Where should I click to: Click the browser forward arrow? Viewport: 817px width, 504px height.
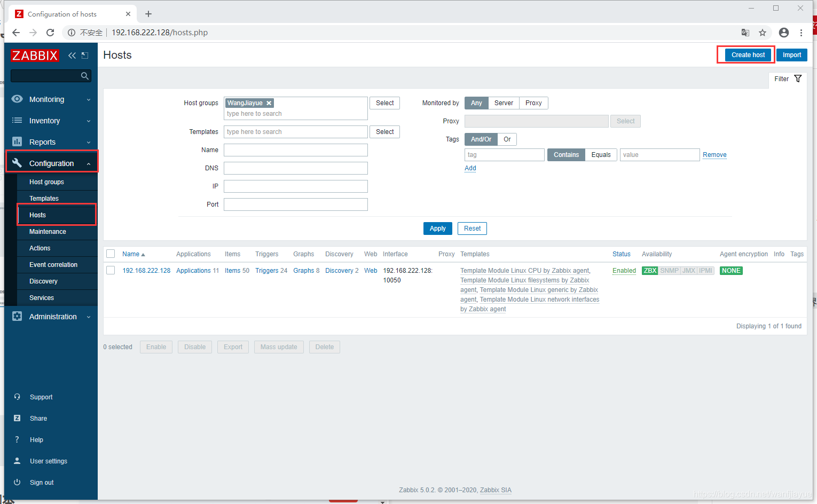33,33
